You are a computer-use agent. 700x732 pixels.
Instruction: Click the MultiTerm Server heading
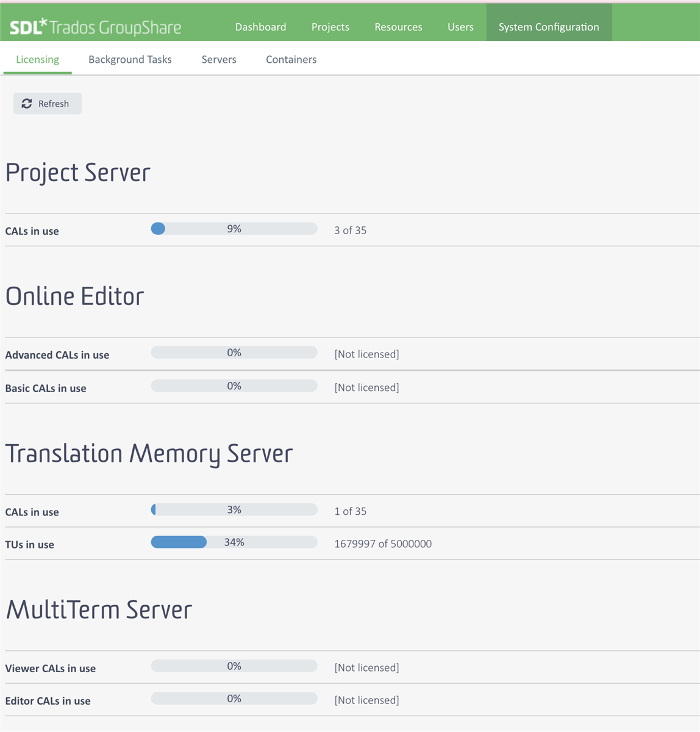99,610
